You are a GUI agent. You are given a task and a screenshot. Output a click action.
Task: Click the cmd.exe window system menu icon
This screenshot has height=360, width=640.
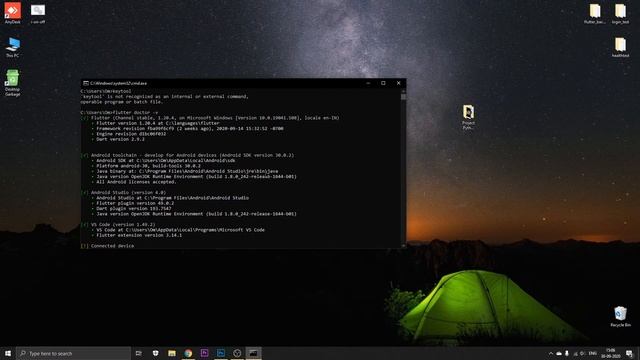tap(86, 83)
